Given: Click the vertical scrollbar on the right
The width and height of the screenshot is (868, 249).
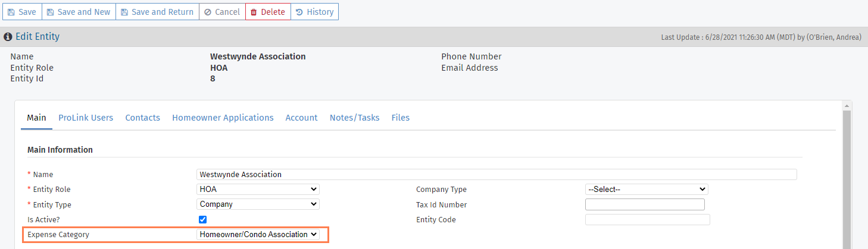Looking at the screenshot, I should pos(847,178).
